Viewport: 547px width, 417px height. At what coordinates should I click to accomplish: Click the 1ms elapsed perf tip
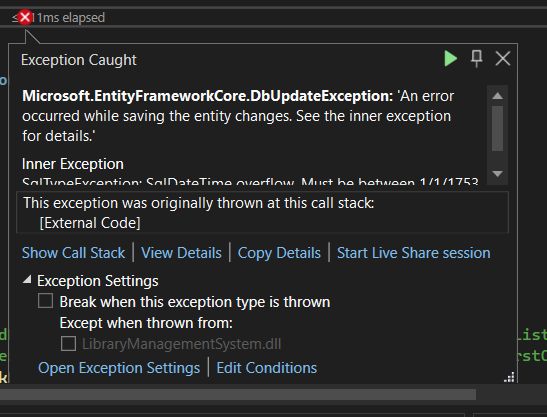pos(71,17)
